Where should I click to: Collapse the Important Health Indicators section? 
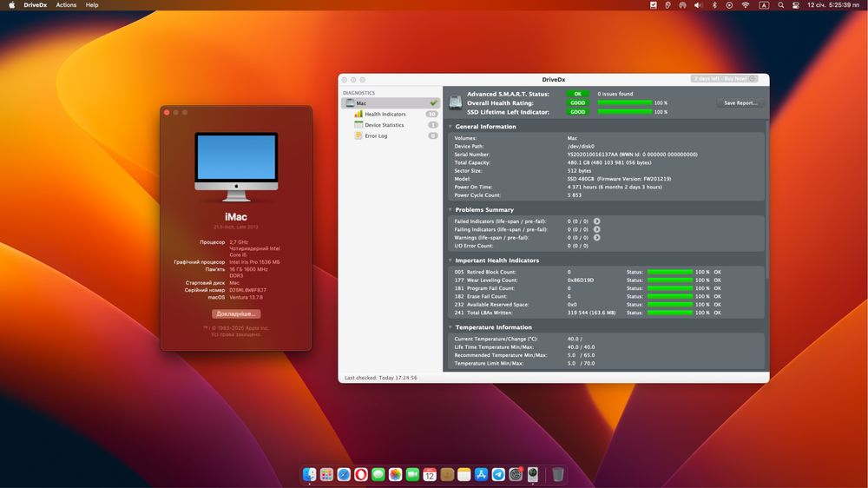point(450,260)
